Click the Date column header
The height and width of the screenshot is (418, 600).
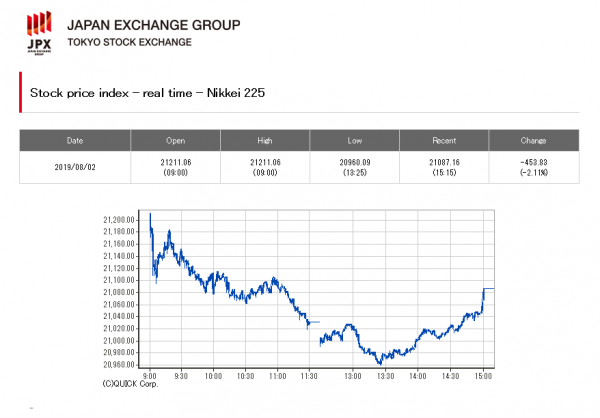(x=75, y=140)
